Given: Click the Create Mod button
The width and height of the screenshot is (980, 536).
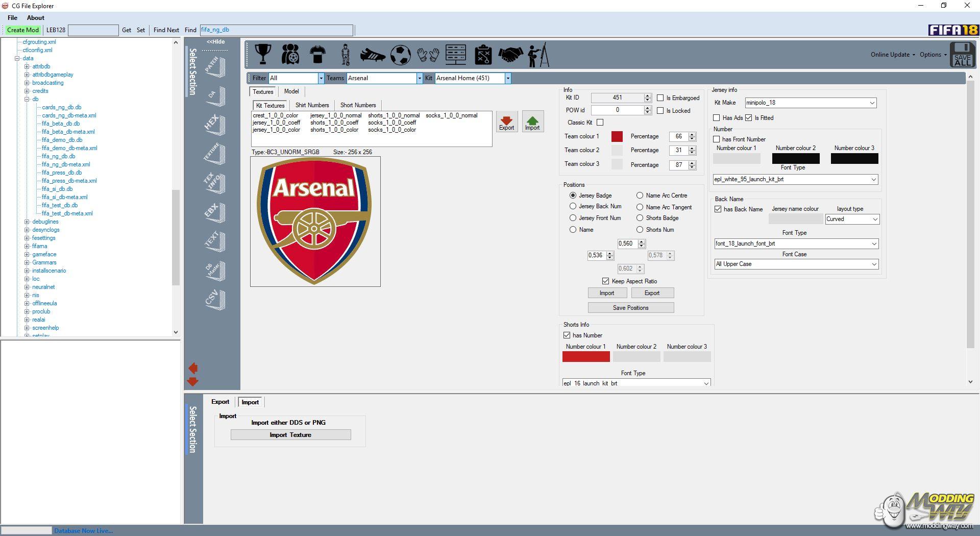Looking at the screenshot, I should click(x=23, y=30).
